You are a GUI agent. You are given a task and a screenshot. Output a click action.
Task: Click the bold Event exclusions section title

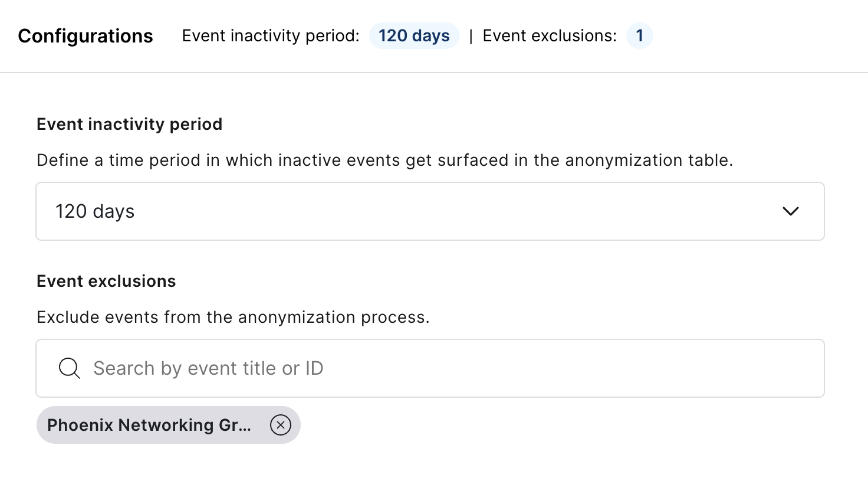(x=106, y=281)
